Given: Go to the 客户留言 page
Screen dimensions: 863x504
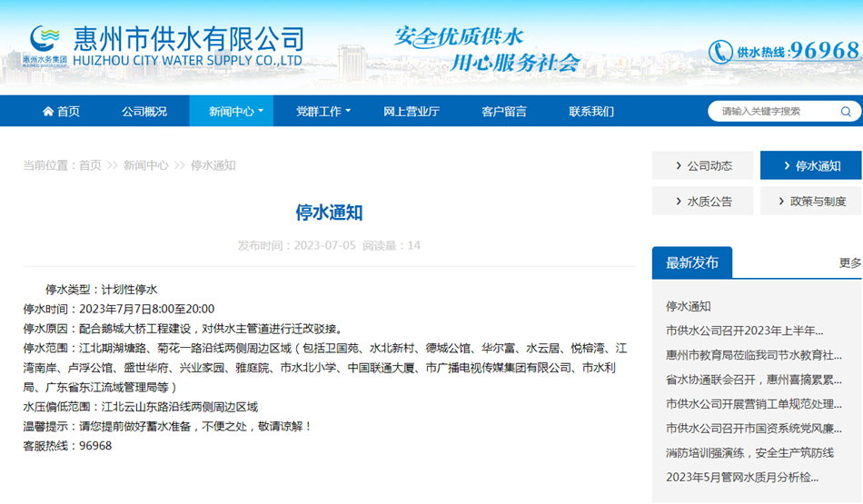Looking at the screenshot, I should click(x=504, y=112).
